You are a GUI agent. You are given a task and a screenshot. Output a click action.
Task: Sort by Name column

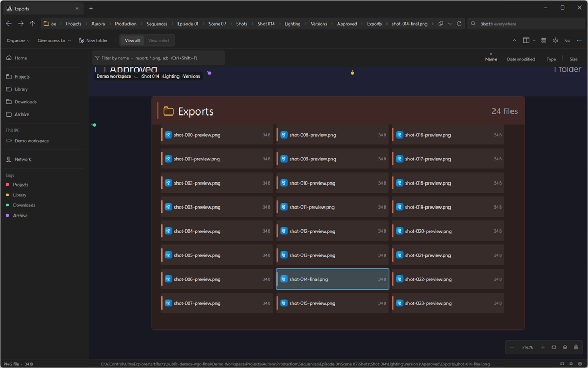491,59
